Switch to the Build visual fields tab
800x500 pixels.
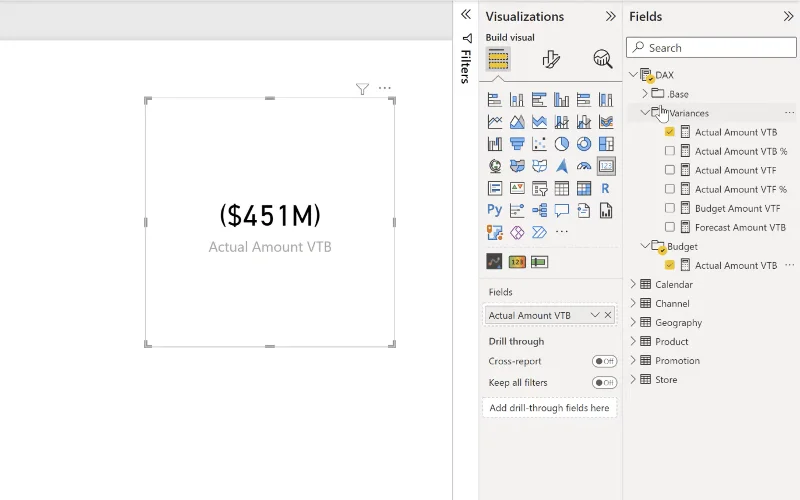[x=498, y=59]
